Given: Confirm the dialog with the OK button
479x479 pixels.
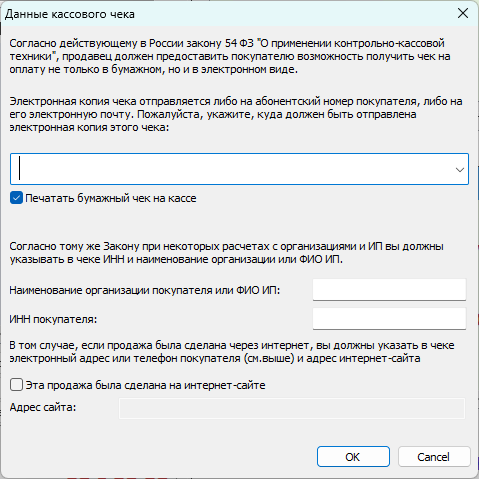Looking at the screenshot, I should pos(353,457).
